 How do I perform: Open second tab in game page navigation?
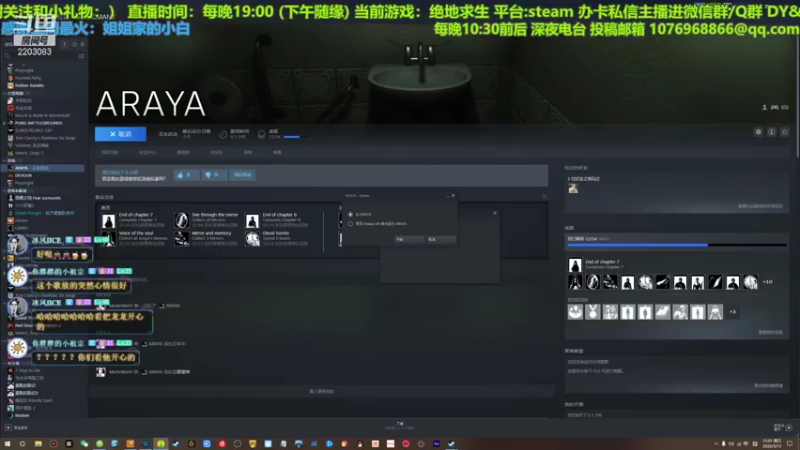[x=147, y=152]
